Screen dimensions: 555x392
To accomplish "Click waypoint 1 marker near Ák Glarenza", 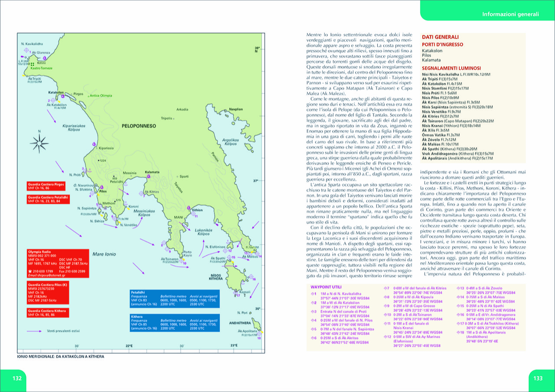I will point(26,51).
